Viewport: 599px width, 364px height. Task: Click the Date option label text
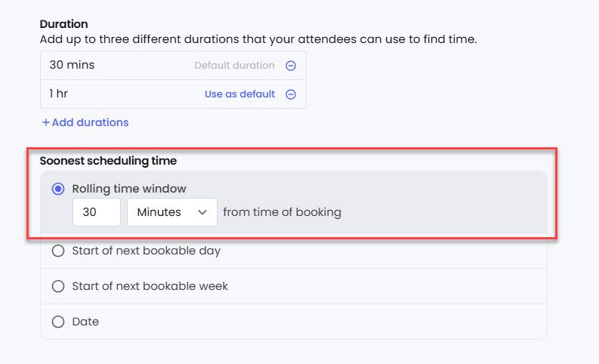click(85, 322)
